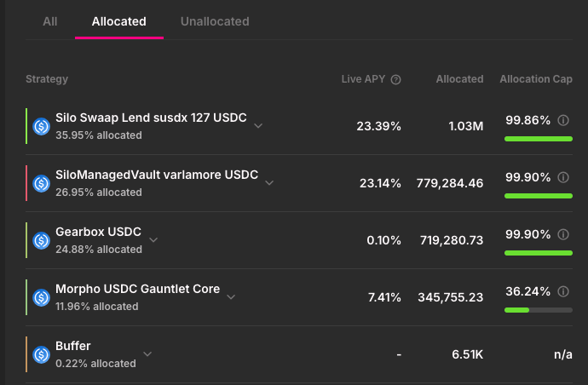Click info icon beside 36.24% allocation cap
Image resolution: width=588 pixels, height=385 pixels.
(x=562, y=290)
